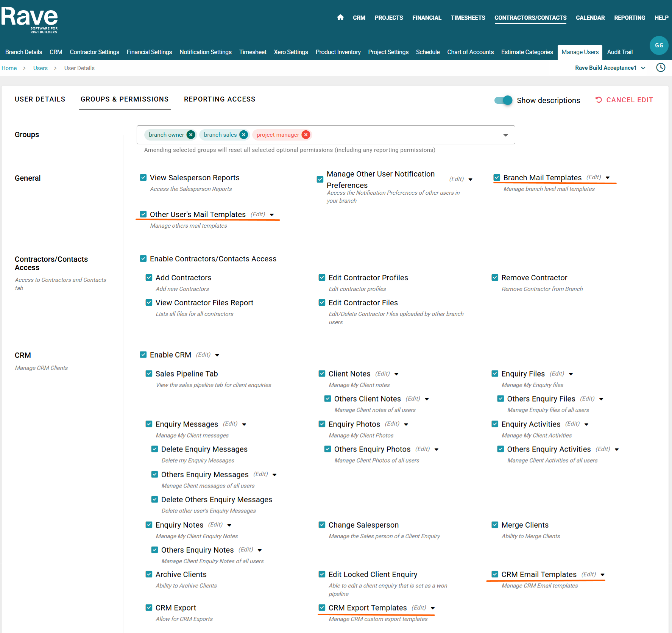This screenshot has width=672, height=633.
Task: Uncheck Branch Mail Templates checkbox
Action: pos(497,178)
